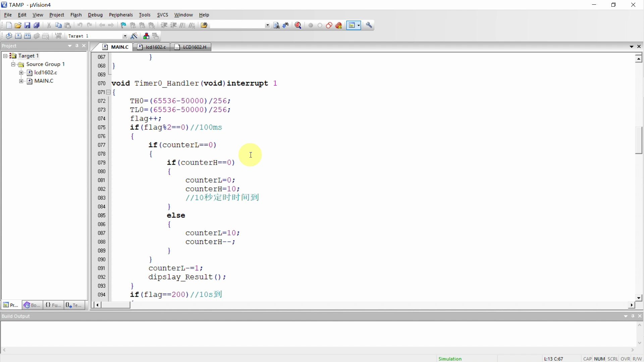
Task: Click inside the find text input field
Action: (x=237, y=25)
